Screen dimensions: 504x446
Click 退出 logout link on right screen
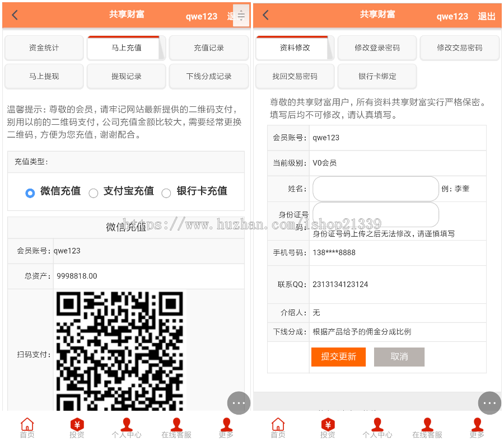pos(486,16)
